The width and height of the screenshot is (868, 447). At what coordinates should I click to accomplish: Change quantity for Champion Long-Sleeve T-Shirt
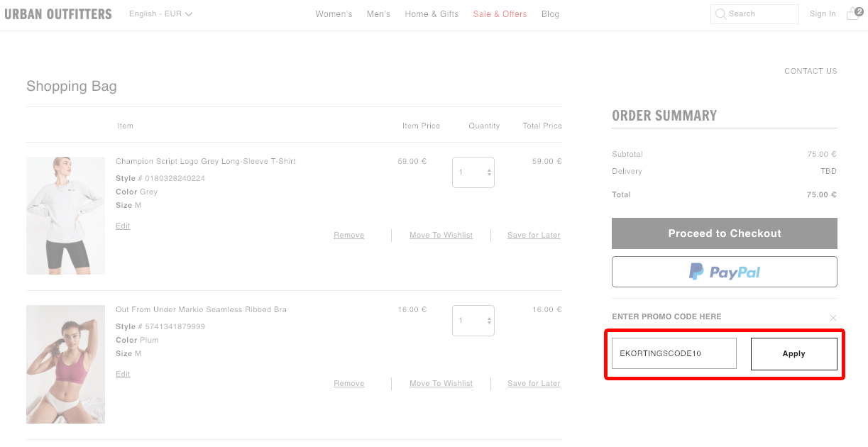(473, 172)
